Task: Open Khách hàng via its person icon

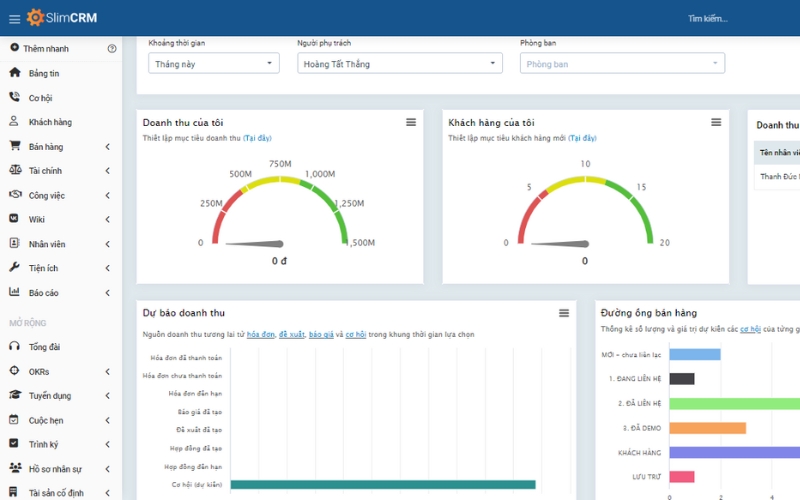Action: pos(14,122)
